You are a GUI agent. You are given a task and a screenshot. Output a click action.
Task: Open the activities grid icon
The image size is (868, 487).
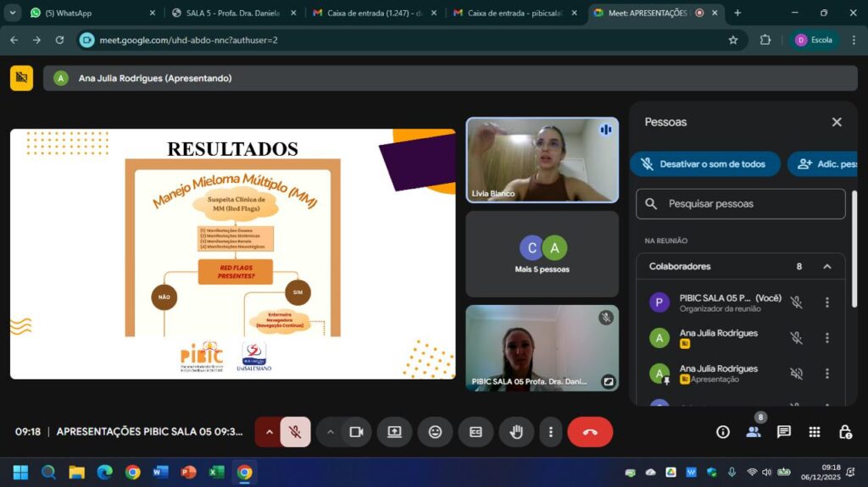click(x=815, y=432)
